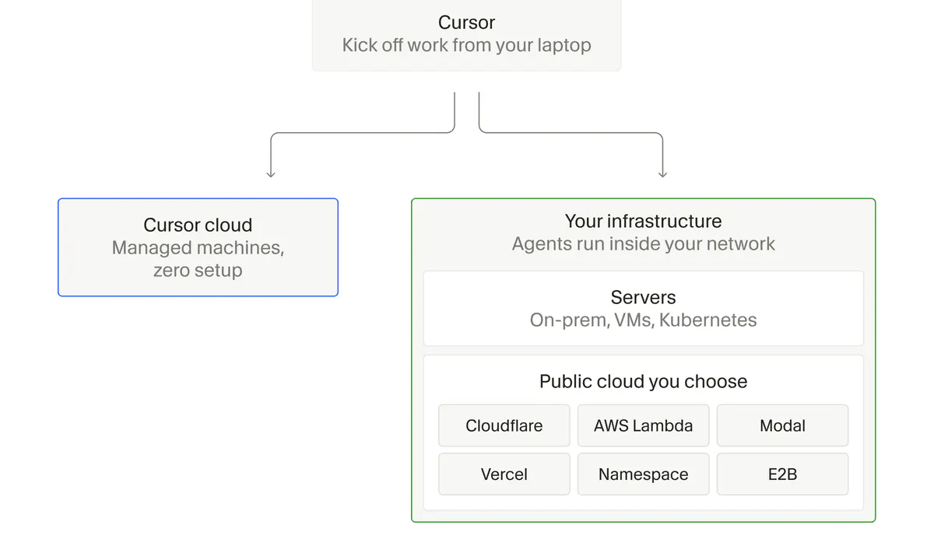Image resolution: width=934 pixels, height=560 pixels.
Task: Select the Modal provider chip
Action: click(x=782, y=425)
